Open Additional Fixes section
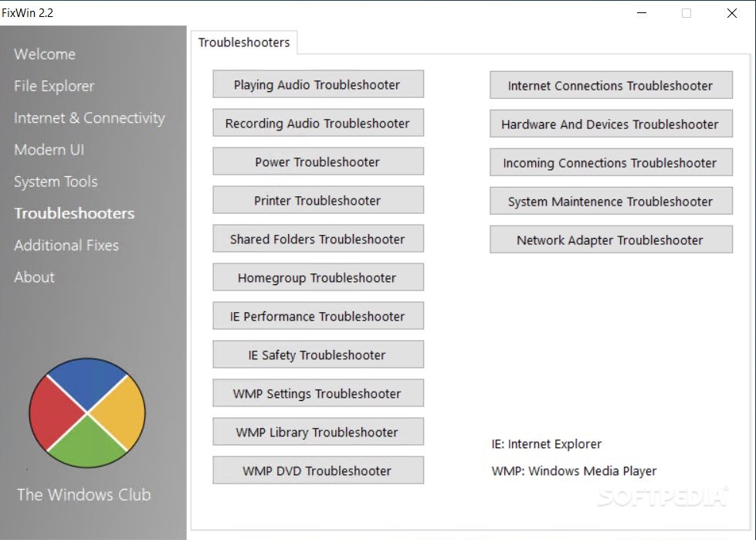This screenshot has height=540, width=756. point(66,245)
